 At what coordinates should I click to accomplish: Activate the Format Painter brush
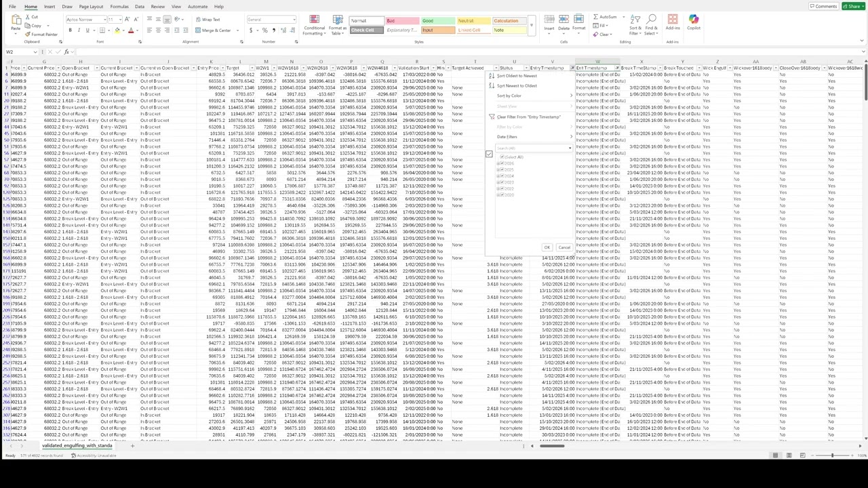29,34
